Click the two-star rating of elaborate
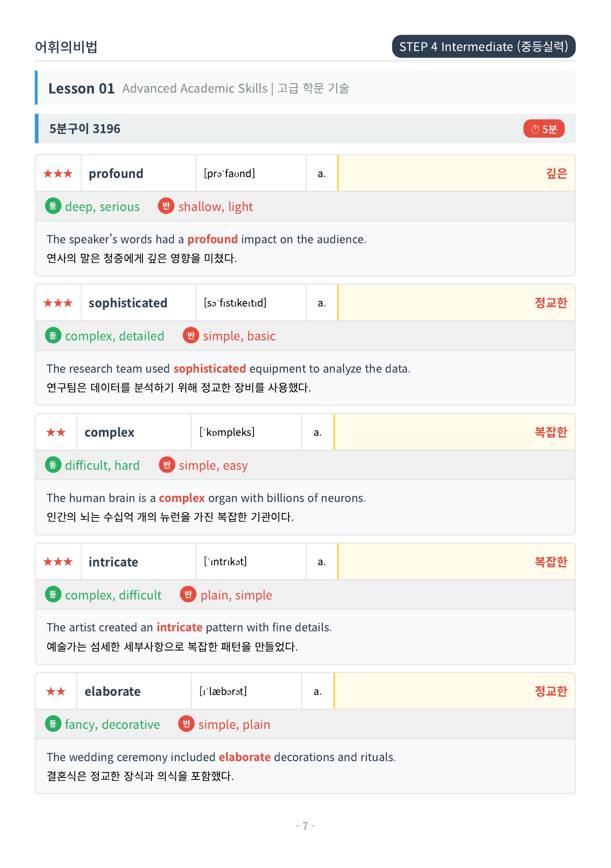This screenshot has height=868, width=611. (x=56, y=691)
